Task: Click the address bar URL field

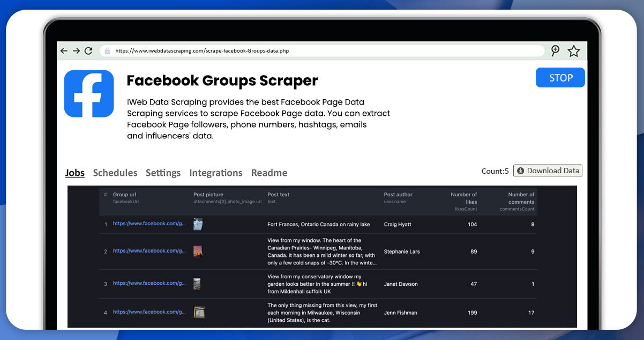Action: click(321, 51)
